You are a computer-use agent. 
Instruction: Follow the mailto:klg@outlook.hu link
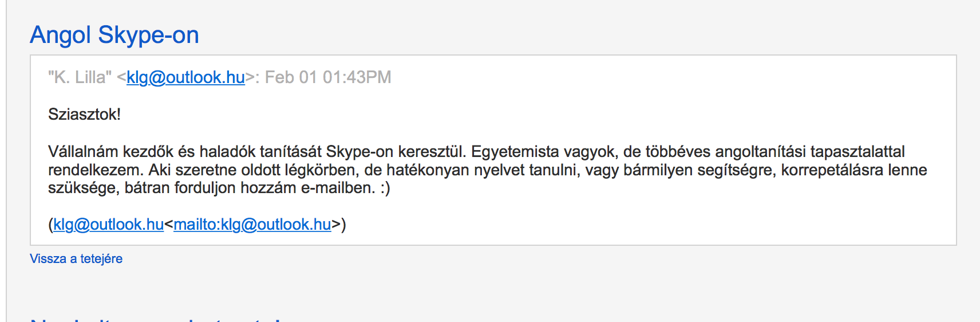click(x=252, y=225)
